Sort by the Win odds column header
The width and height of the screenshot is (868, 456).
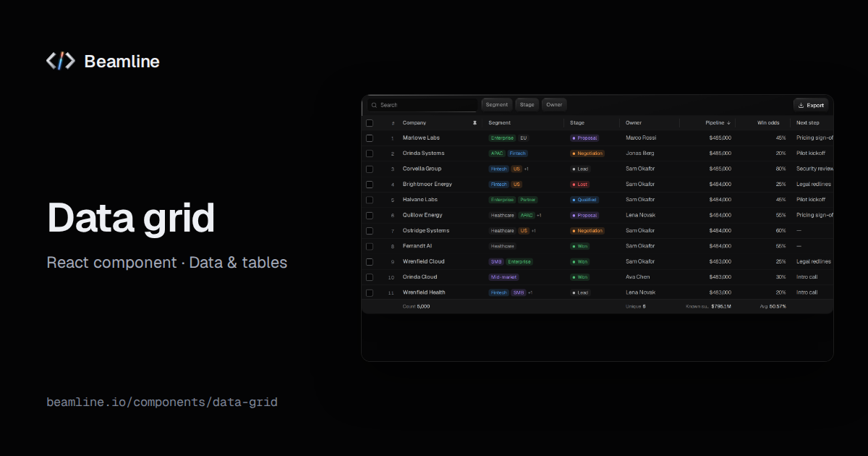(x=768, y=123)
